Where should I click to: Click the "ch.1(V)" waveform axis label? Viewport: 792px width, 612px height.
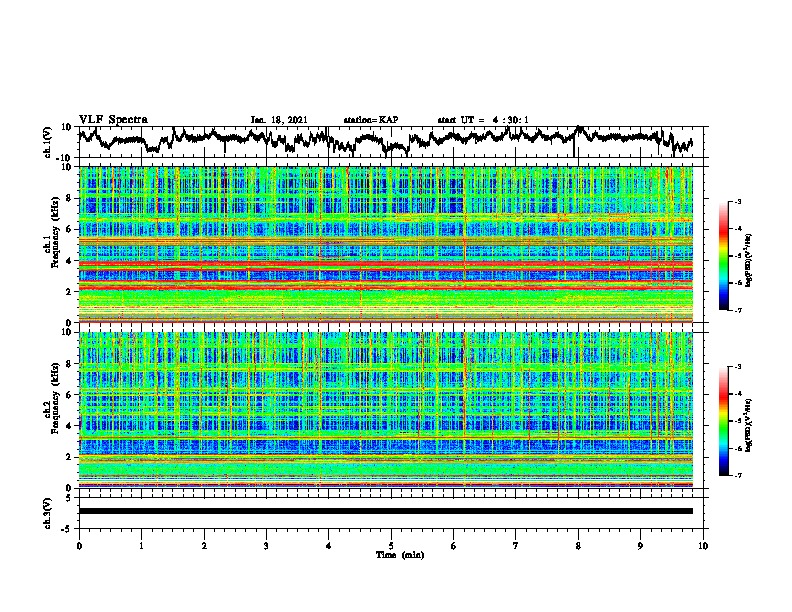pyautogui.click(x=48, y=142)
